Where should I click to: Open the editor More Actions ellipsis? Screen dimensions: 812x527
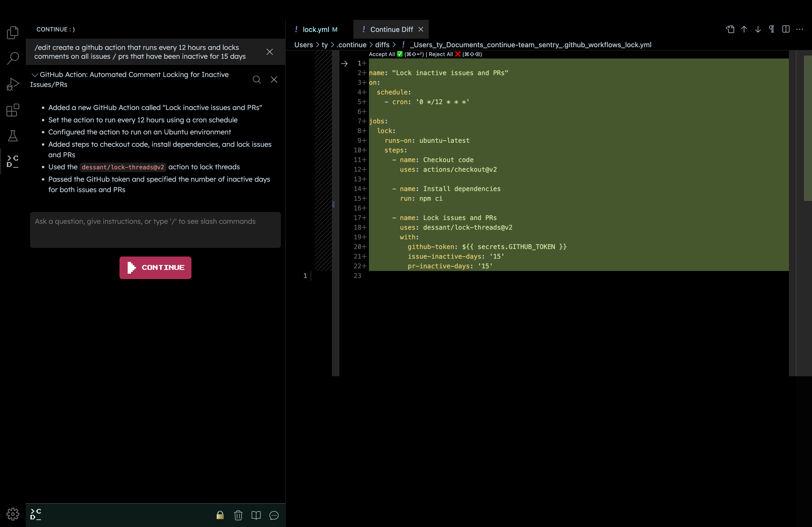799,29
